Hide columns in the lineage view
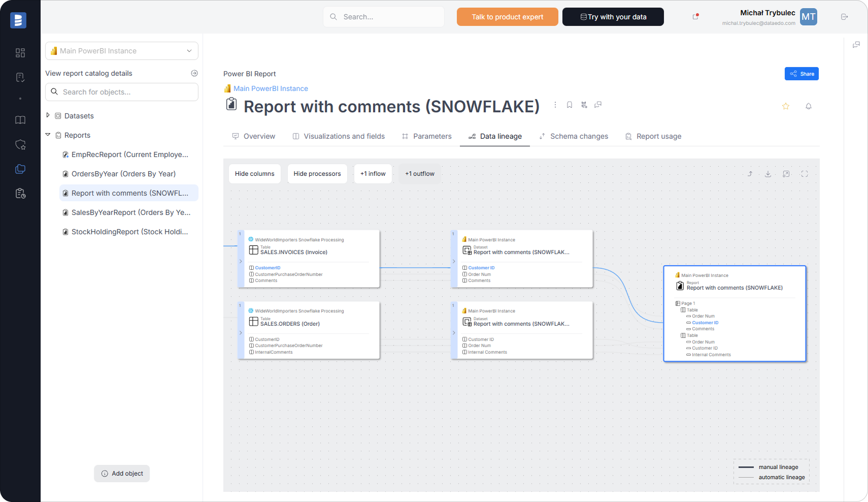 pyautogui.click(x=254, y=173)
